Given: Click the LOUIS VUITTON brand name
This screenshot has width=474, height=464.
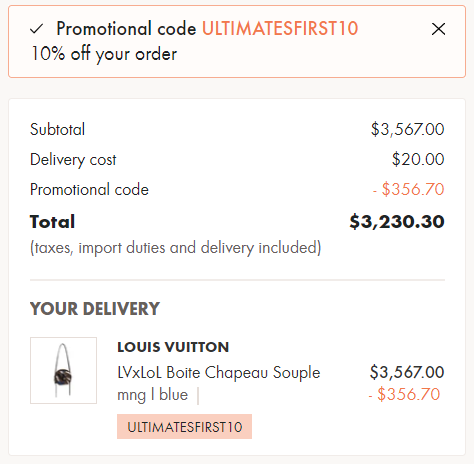Looking at the screenshot, I should pos(173,347).
